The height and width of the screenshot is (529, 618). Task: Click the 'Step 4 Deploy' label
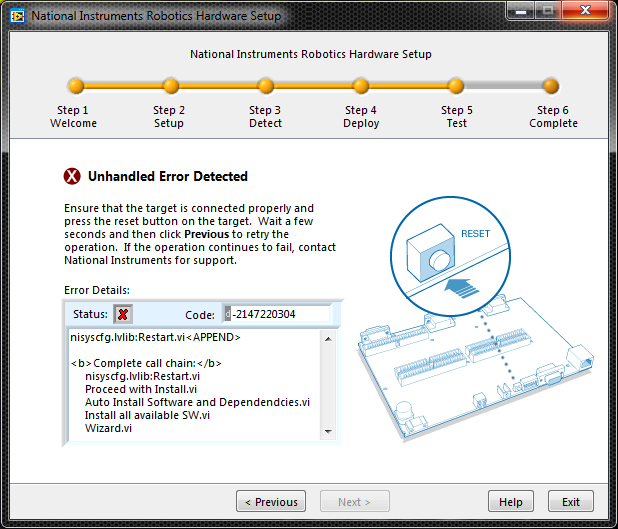pos(361,117)
